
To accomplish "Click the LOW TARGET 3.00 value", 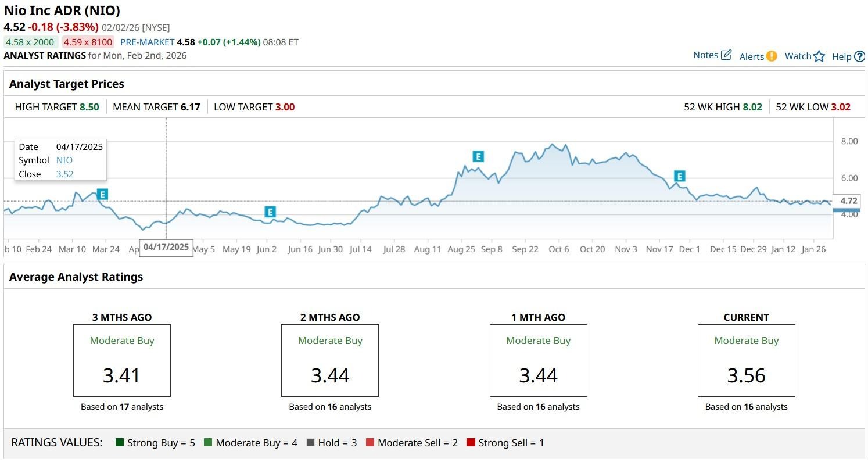I will tap(285, 107).
